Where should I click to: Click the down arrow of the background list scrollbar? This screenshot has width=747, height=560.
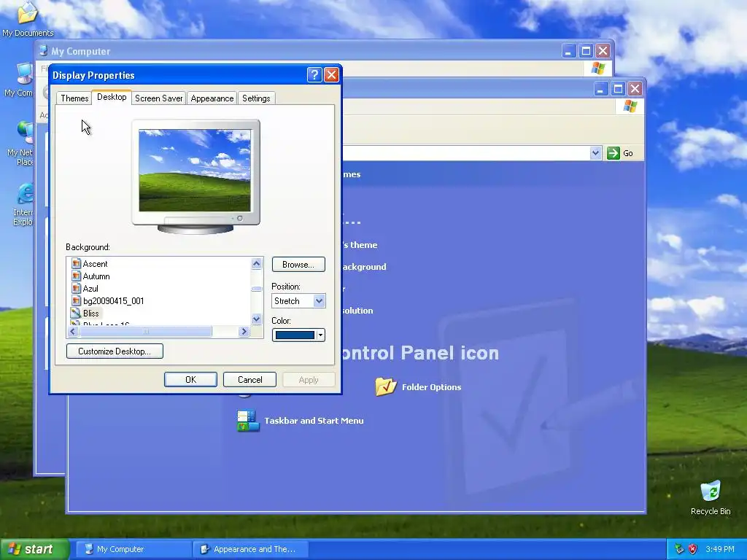(x=256, y=319)
